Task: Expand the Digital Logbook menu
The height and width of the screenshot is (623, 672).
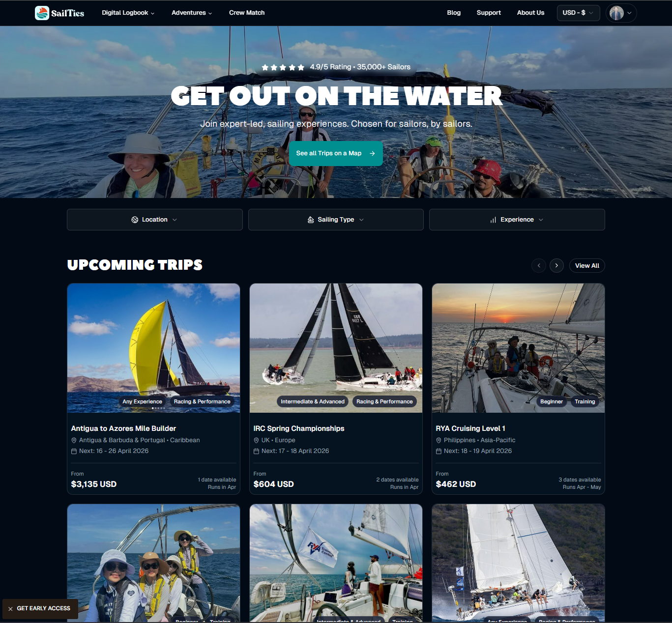Action: (x=128, y=13)
